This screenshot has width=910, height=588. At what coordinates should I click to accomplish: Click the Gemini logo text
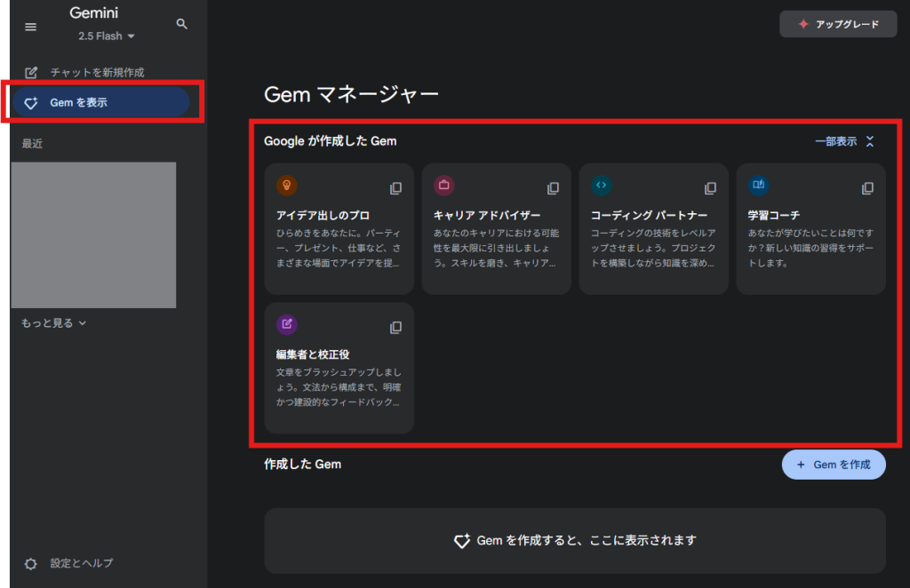point(94,12)
